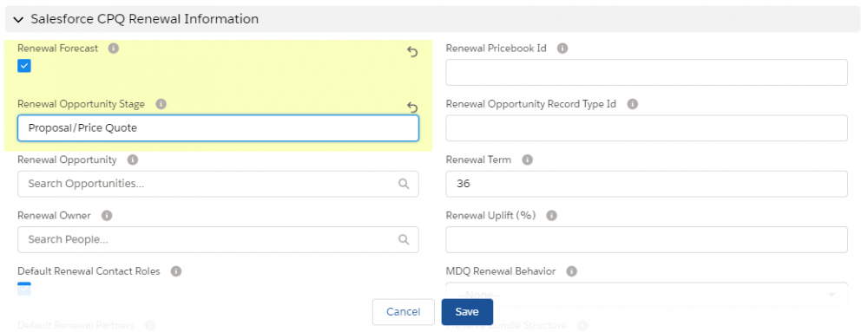Click the Renewal Opportunity Record Type Id field
The height and width of the screenshot is (332, 868).
coord(647,128)
